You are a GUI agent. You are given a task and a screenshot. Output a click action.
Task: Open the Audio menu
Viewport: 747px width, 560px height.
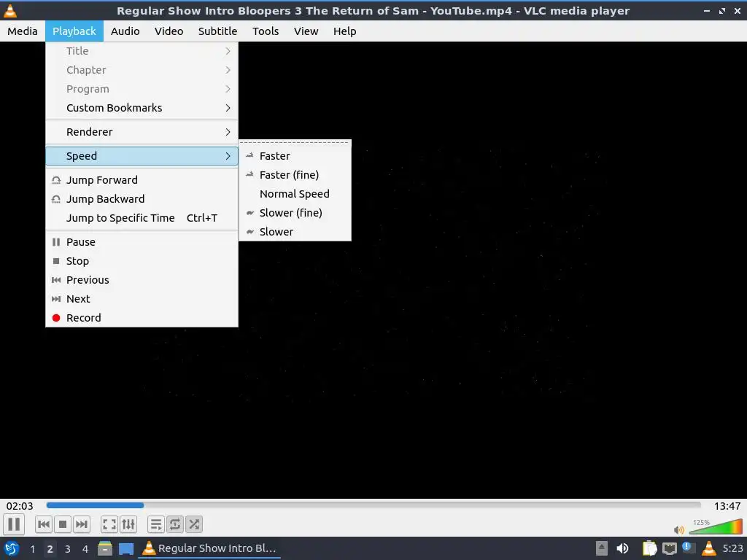[125, 31]
